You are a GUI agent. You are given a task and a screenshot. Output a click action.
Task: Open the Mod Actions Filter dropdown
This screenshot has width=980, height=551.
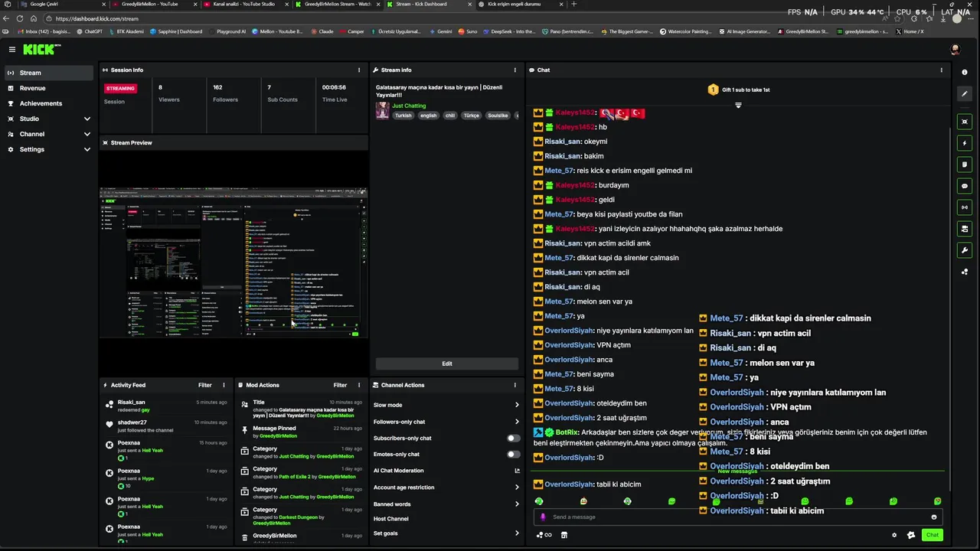(x=340, y=385)
